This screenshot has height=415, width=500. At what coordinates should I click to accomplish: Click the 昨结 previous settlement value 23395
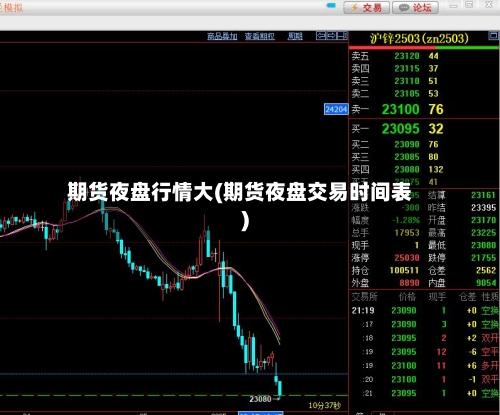click(484, 208)
